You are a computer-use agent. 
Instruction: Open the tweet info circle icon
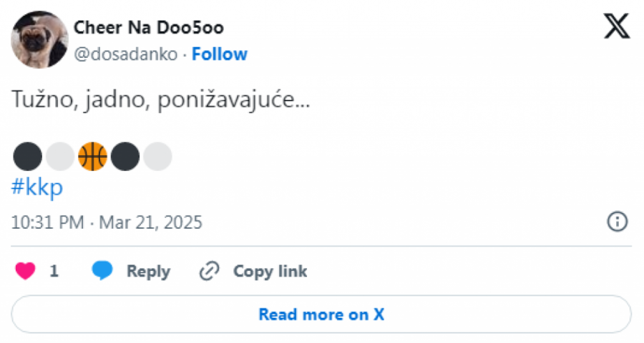pos(617,222)
